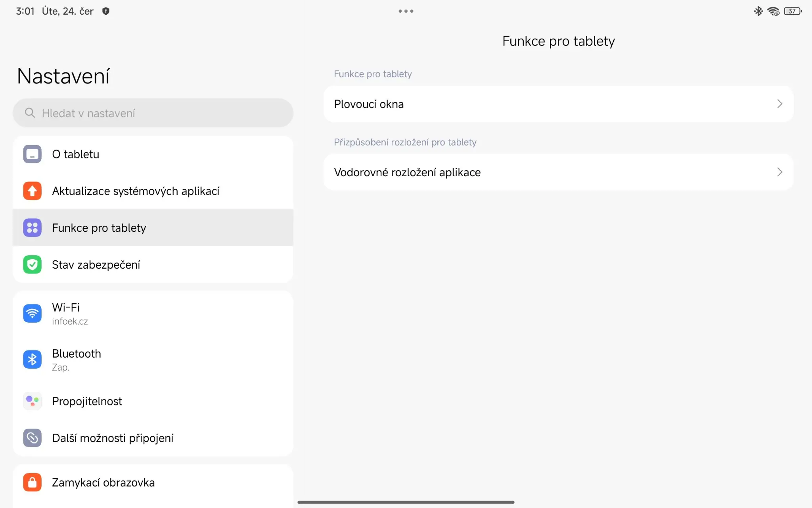Expand the Plovoucí okna chevron
812x508 pixels.
779,104
